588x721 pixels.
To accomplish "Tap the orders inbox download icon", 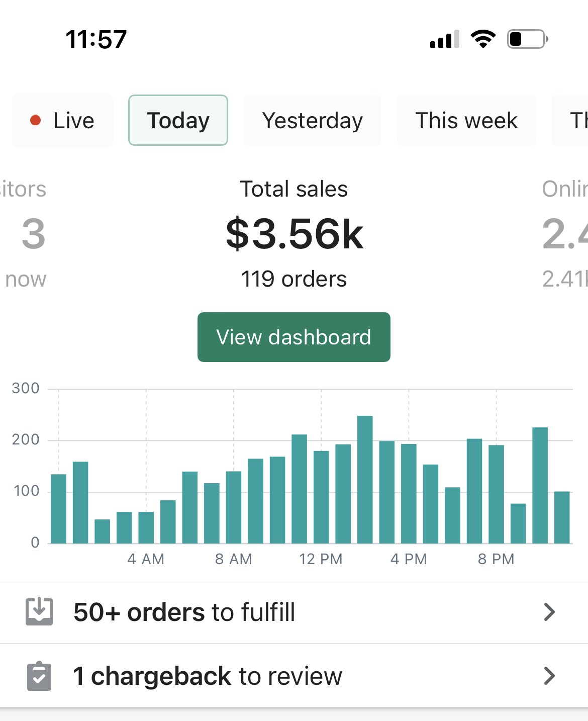I will coord(39,611).
